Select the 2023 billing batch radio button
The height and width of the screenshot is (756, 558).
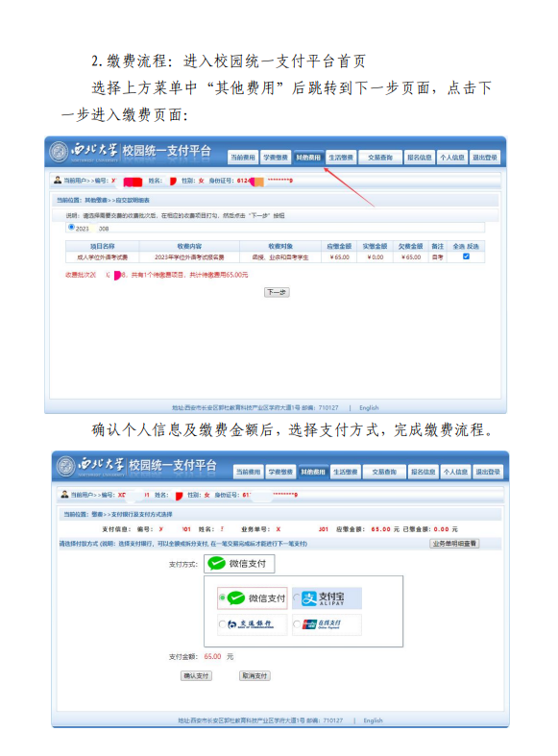point(71,227)
